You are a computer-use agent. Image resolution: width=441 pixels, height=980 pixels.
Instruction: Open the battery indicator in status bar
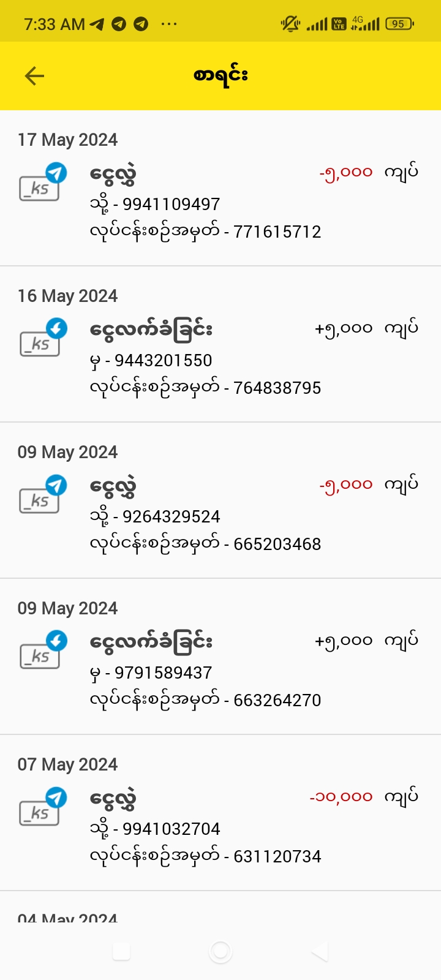coord(399,24)
